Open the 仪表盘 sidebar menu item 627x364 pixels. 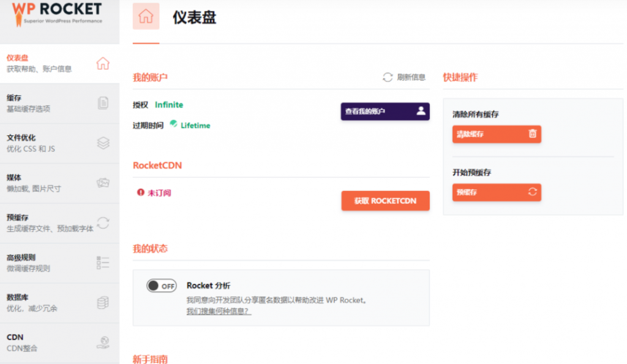pyautogui.click(x=59, y=64)
